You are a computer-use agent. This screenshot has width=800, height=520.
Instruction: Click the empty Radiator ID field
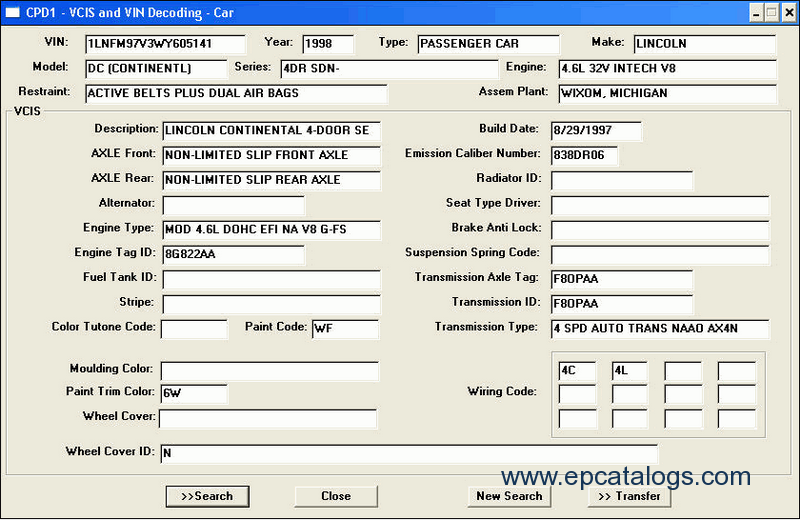(x=622, y=180)
